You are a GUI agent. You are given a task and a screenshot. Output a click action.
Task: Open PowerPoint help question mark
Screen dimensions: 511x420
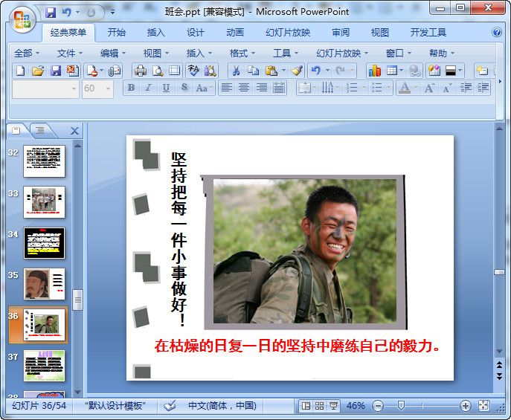497,32
